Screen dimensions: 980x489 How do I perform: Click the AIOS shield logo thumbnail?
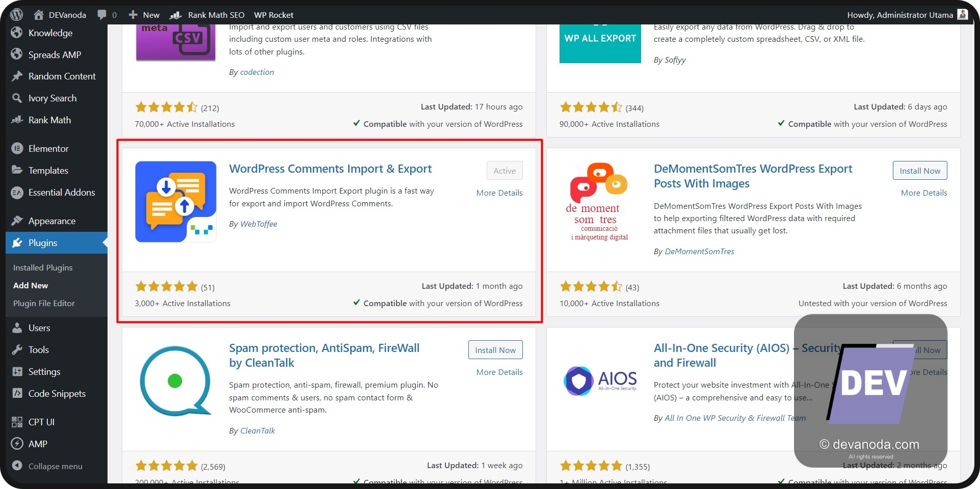click(x=600, y=381)
